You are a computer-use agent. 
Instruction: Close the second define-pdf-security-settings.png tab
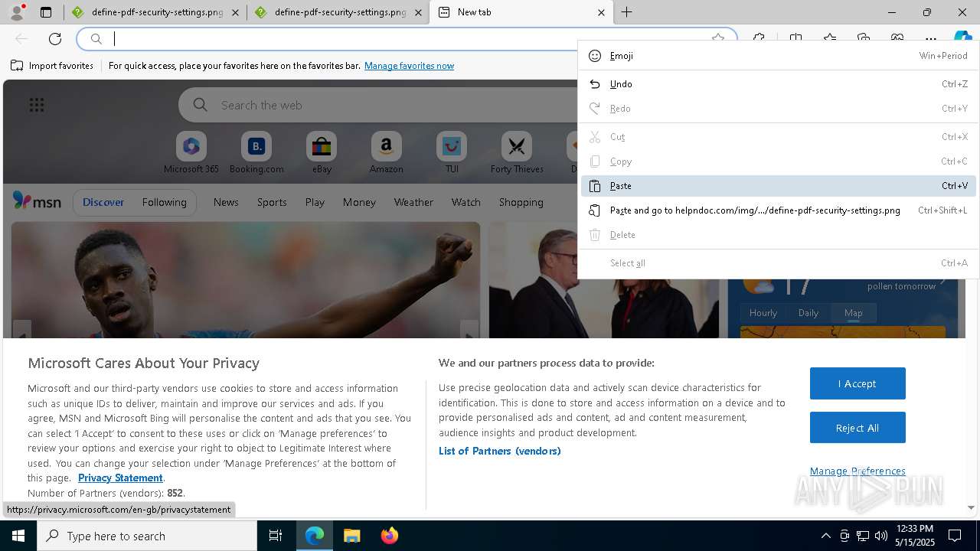(418, 12)
